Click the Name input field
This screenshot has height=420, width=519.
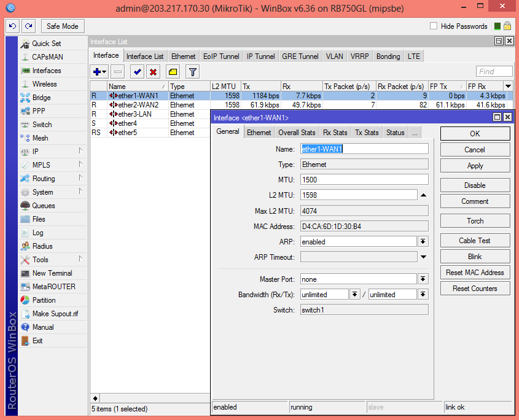tap(364, 149)
